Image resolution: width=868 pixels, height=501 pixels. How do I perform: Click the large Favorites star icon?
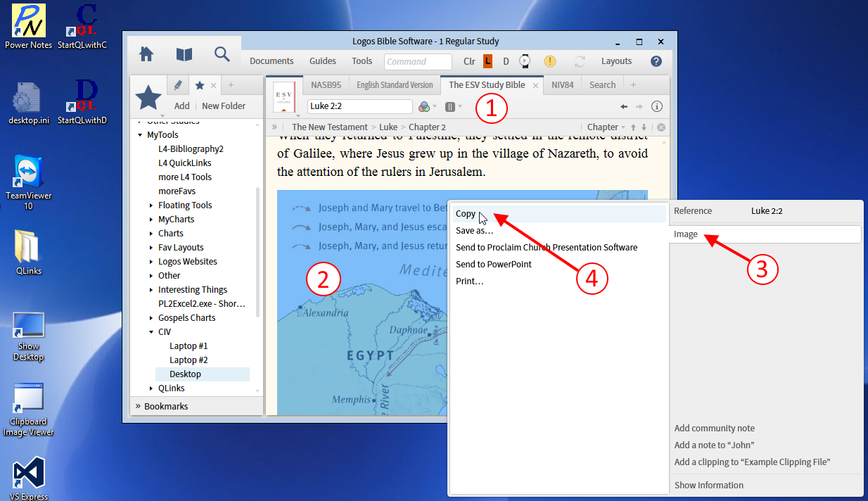click(148, 97)
